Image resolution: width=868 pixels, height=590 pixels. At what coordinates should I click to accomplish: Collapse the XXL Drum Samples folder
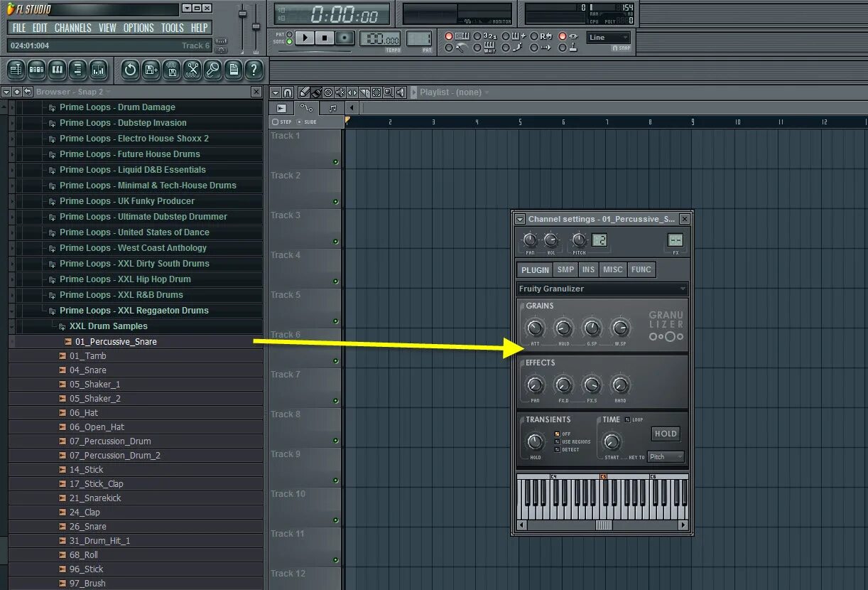click(62, 326)
